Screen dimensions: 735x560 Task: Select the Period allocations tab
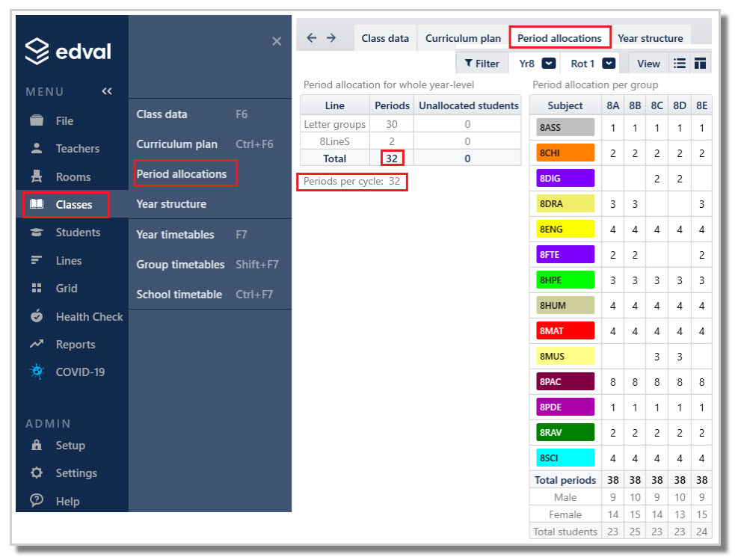click(560, 38)
